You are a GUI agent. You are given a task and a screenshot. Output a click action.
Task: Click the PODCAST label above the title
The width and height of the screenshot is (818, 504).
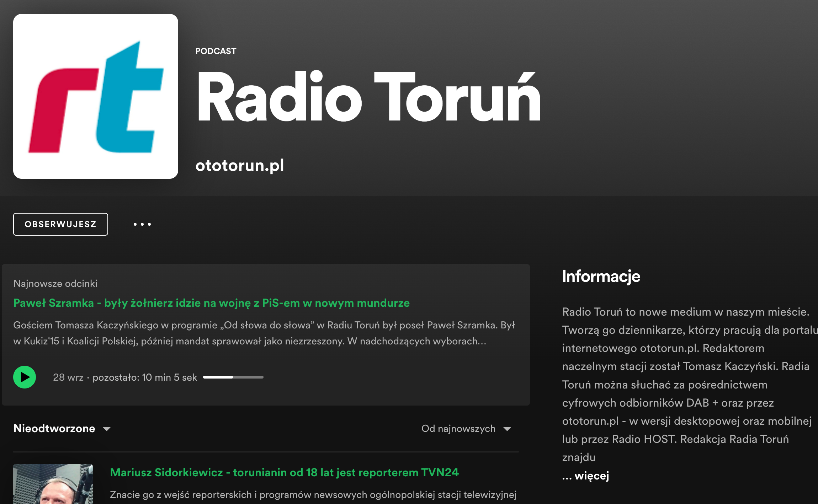tap(216, 51)
